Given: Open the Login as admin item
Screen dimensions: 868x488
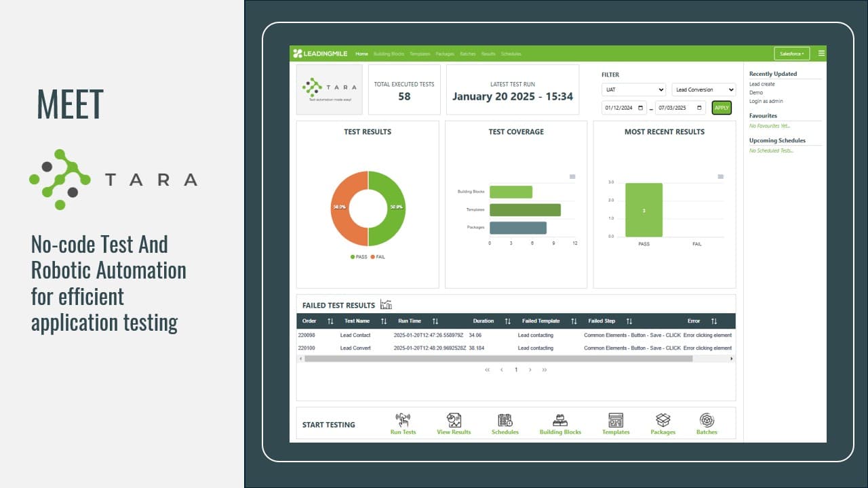Looking at the screenshot, I should pos(766,101).
